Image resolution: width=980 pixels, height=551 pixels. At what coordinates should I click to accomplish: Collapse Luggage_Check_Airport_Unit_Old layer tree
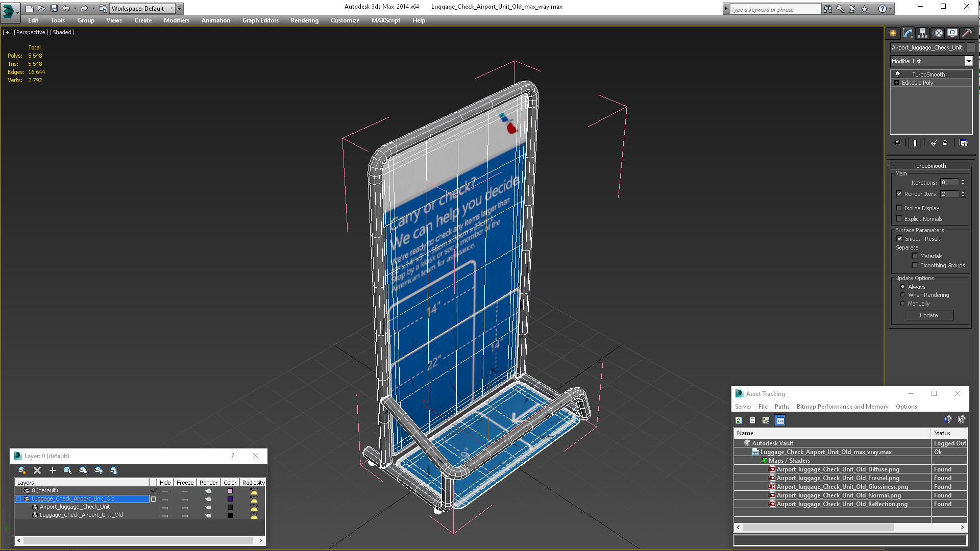pos(19,499)
